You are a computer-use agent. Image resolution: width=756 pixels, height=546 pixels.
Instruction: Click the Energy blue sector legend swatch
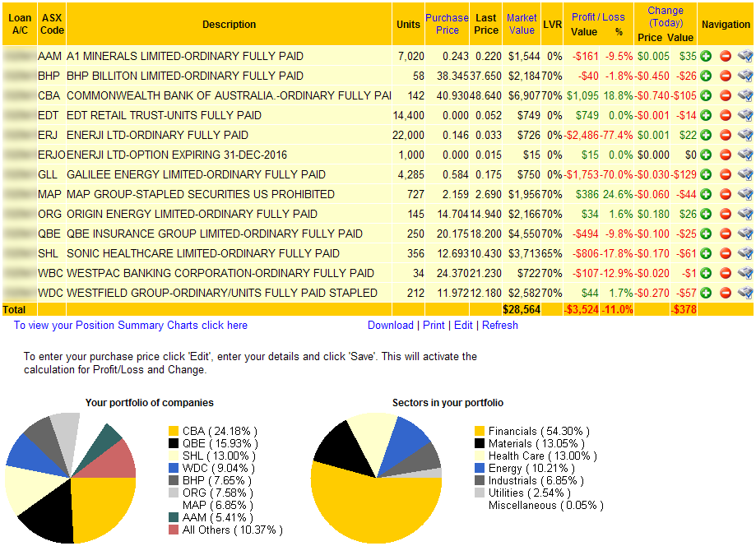pos(480,468)
